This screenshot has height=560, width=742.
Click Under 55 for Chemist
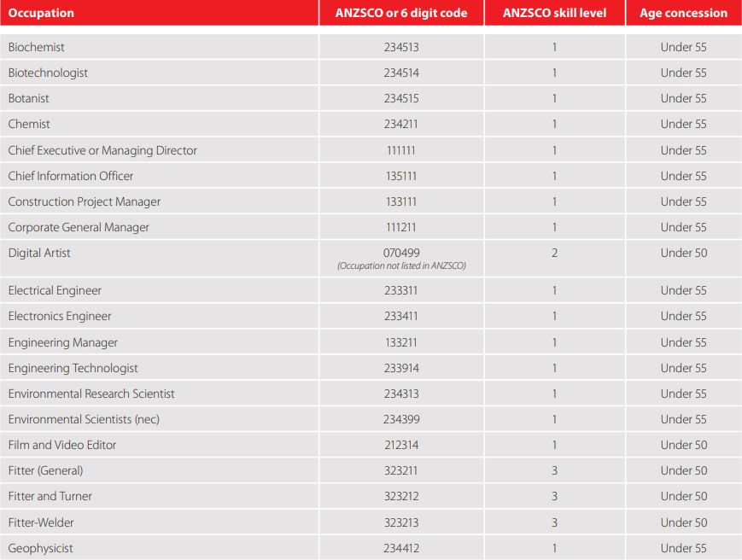683,124
